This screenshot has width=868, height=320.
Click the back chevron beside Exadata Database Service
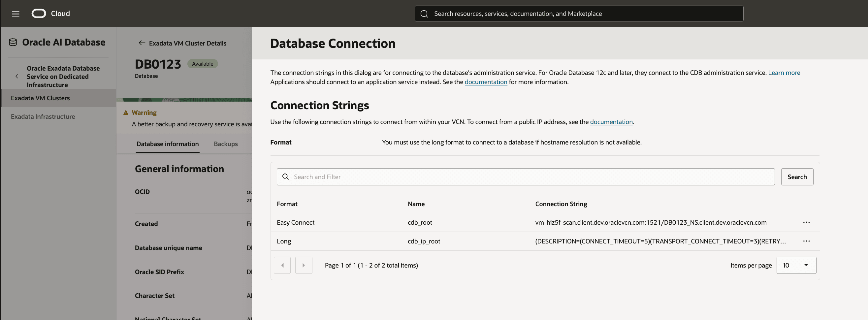17,77
